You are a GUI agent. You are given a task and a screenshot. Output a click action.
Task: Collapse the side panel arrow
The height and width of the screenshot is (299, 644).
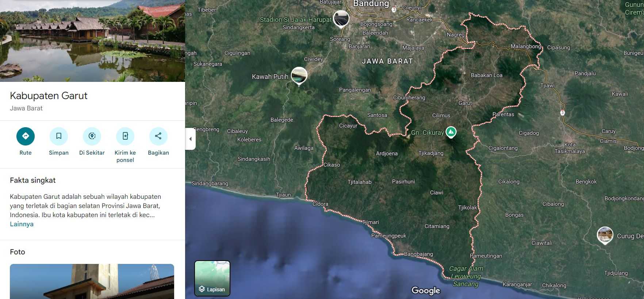[x=190, y=139]
